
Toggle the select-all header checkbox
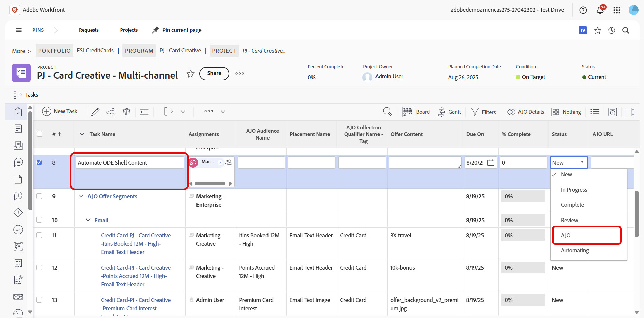pos(40,134)
